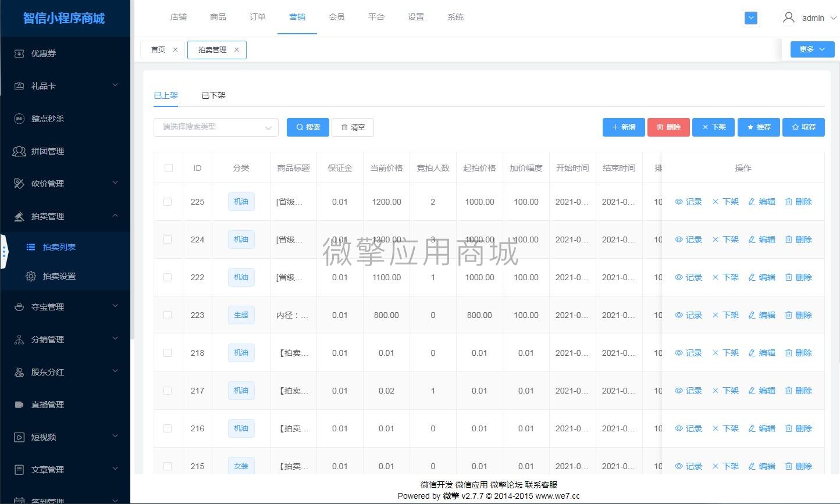Switch to the 已上架 tab
The height and width of the screenshot is (504, 840).
166,95
